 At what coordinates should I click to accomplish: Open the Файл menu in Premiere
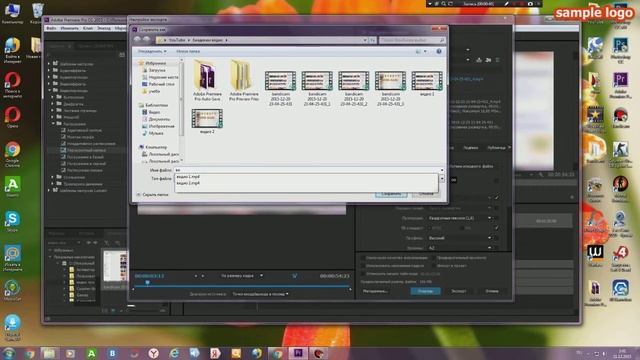51,28
